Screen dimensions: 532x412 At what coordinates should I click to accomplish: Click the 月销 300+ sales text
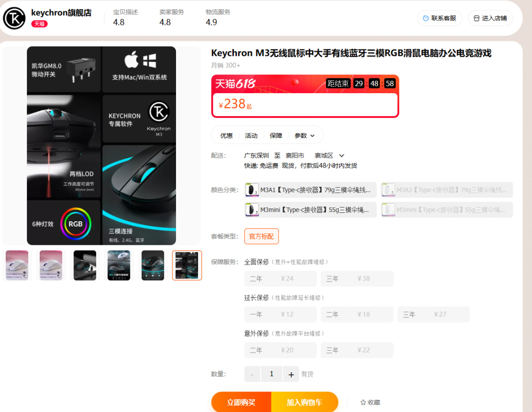(x=226, y=65)
